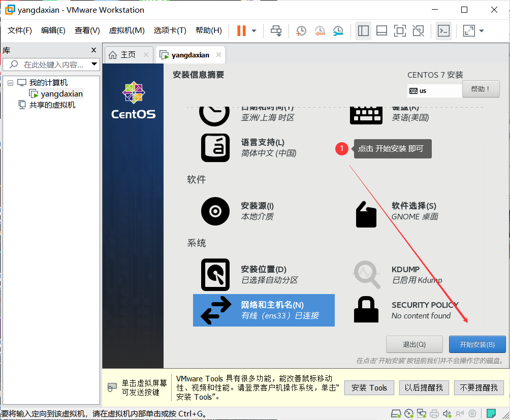This screenshot has height=420, width=510.
Task: Open KDUMP magnifier icon
Action: pos(367,275)
